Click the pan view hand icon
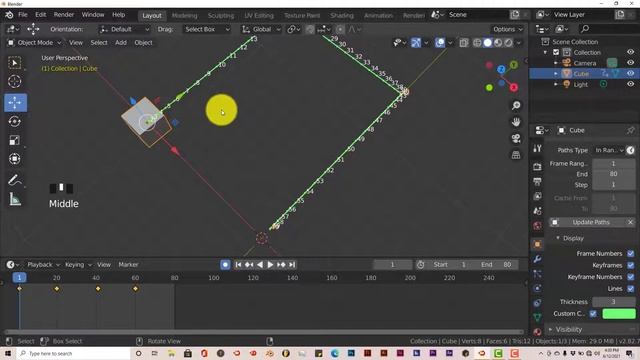Image resolution: width=640 pixels, height=360 pixels. 516,122
